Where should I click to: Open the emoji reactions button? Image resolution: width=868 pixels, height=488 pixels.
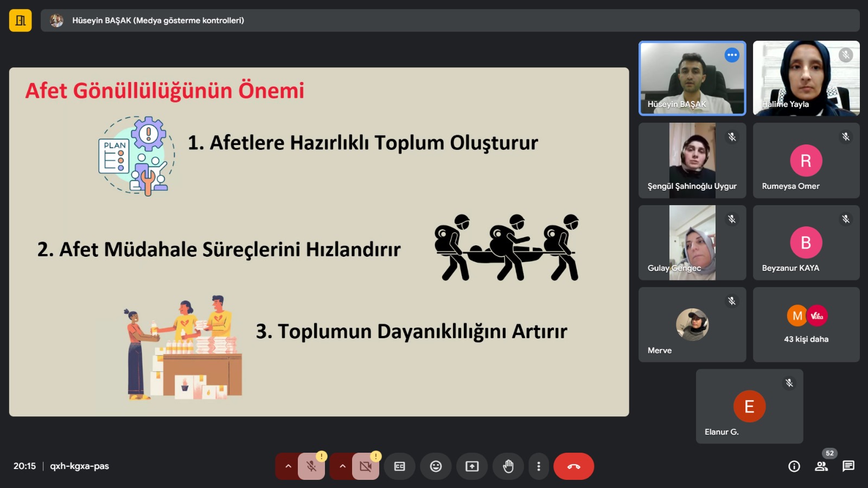point(436,466)
